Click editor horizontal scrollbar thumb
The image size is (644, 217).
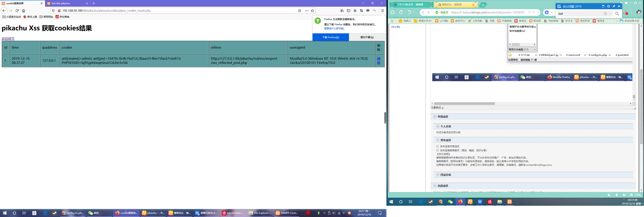(464, 103)
